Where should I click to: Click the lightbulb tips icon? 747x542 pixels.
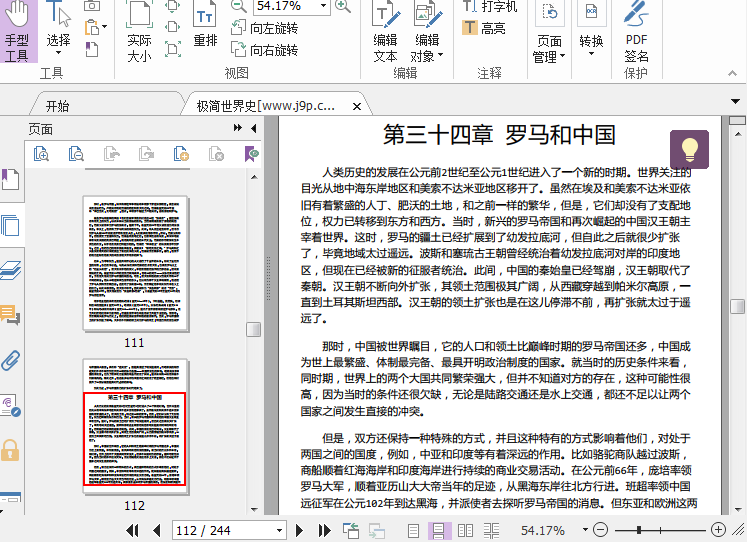coord(689,149)
